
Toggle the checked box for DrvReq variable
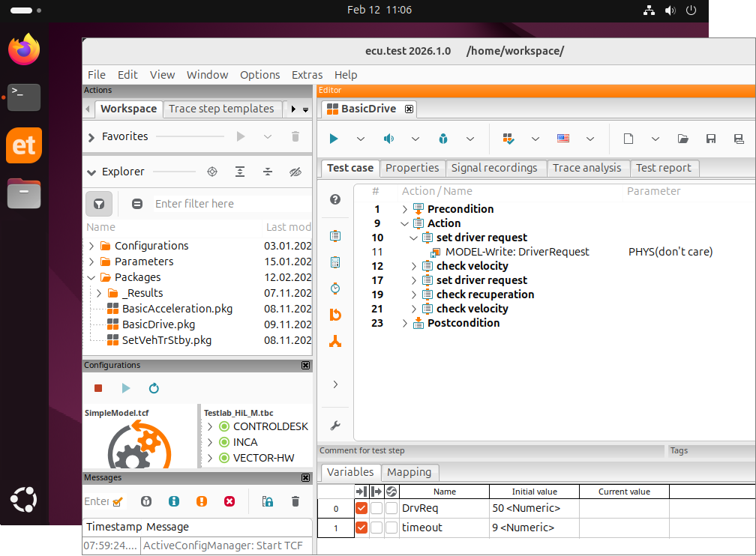pos(361,508)
